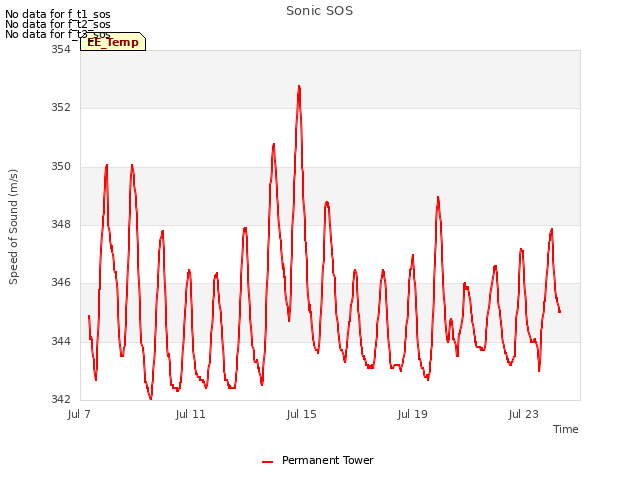The height and width of the screenshot is (480, 640).
Task: Click the 'No data for f_t3_sos' message
Action: [x=58, y=34]
